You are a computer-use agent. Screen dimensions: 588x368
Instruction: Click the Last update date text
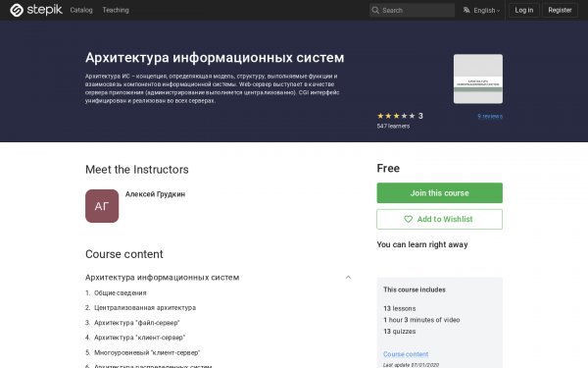411,365
